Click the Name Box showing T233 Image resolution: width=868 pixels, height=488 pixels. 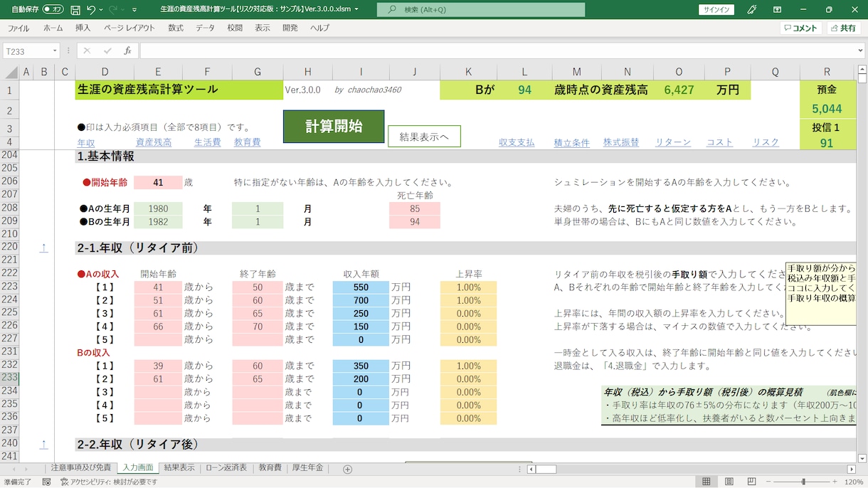pyautogui.click(x=26, y=51)
